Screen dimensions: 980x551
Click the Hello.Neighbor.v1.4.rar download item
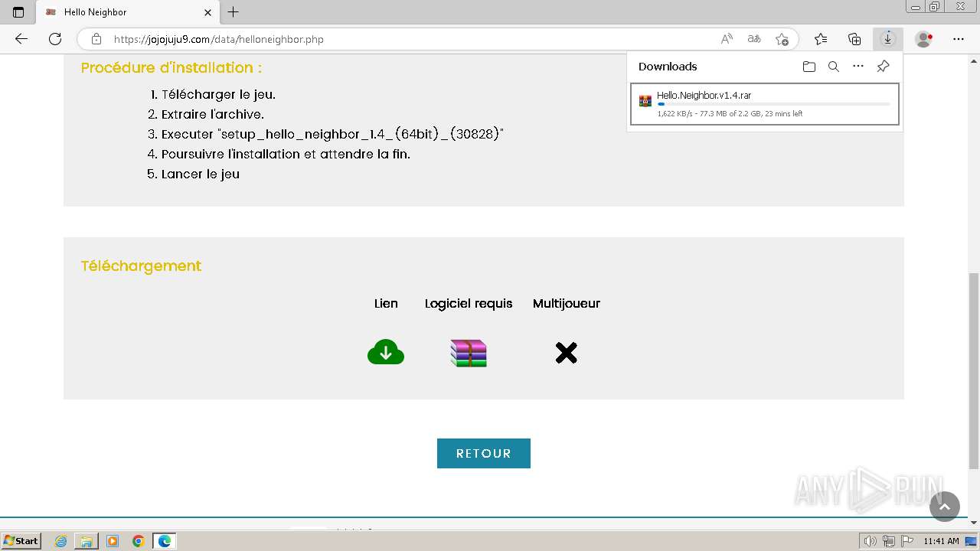click(764, 104)
